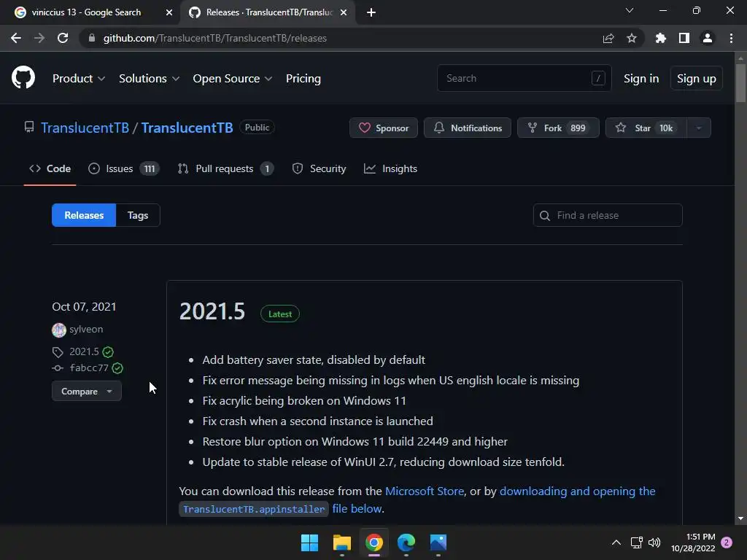This screenshot has width=747, height=560.
Task: Click the GitHub Octocat logo
Action: click(x=23, y=77)
